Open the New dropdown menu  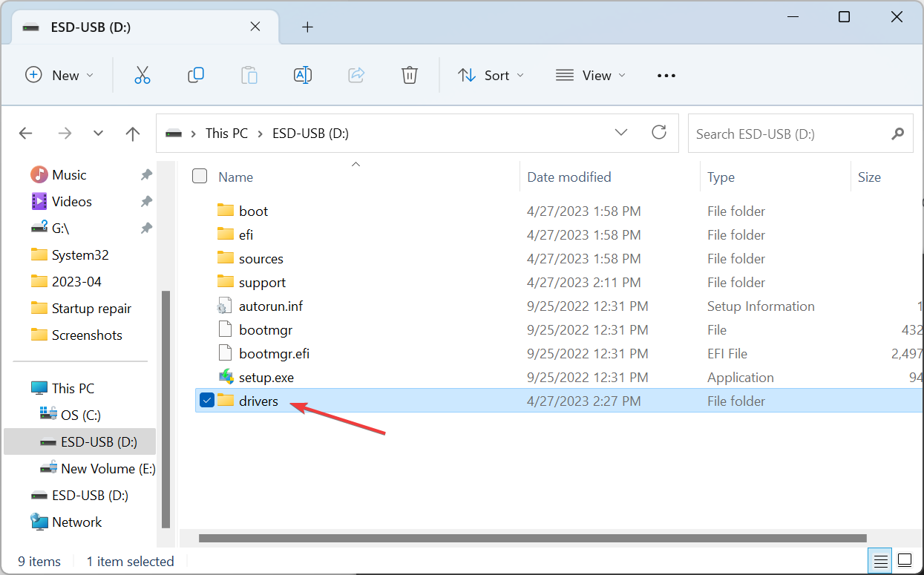tap(59, 75)
